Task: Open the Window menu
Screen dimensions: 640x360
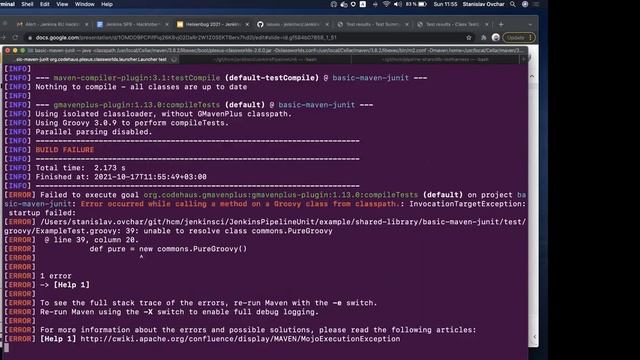Action: (84, 4)
